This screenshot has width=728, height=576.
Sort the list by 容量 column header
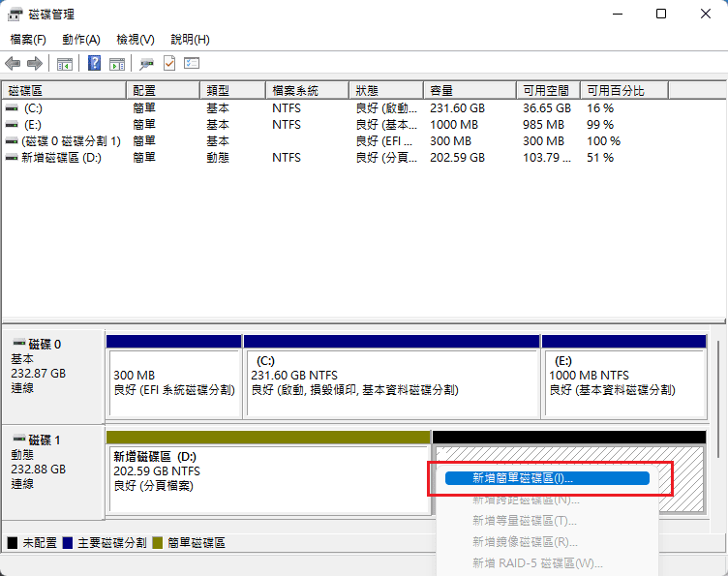tap(470, 90)
